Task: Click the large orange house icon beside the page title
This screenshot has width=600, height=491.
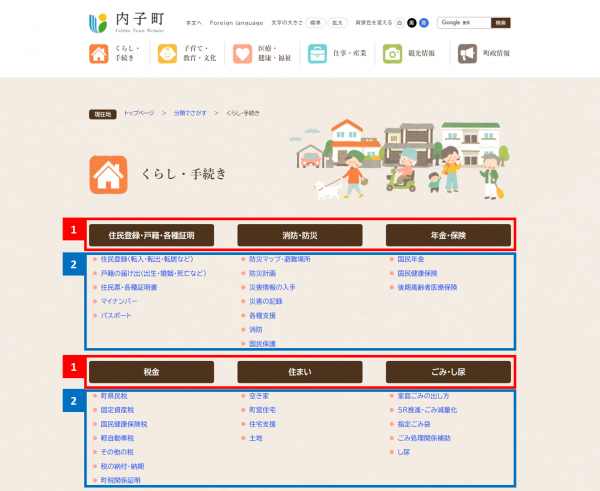Action: tap(108, 175)
